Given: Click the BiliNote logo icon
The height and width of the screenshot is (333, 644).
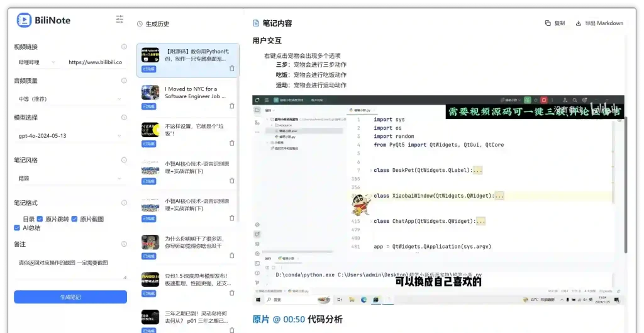Looking at the screenshot, I should (25, 20).
